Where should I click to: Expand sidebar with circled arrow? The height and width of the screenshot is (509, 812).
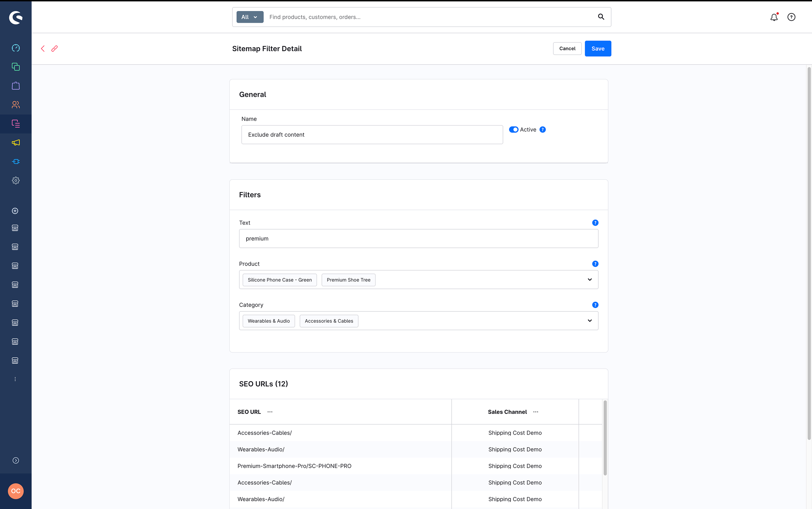(x=15, y=460)
